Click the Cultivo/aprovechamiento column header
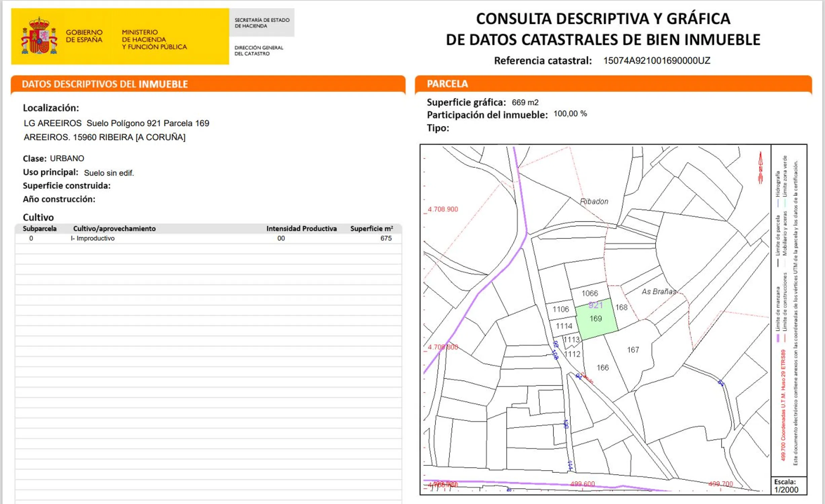The width and height of the screenshot is (825, 504). click(x=114, y=228)
